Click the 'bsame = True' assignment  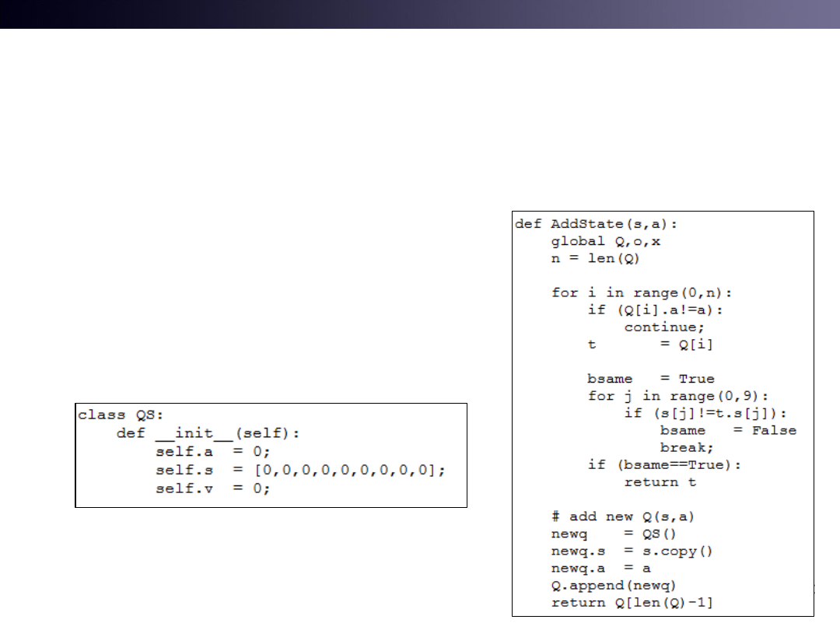[650, 379]
